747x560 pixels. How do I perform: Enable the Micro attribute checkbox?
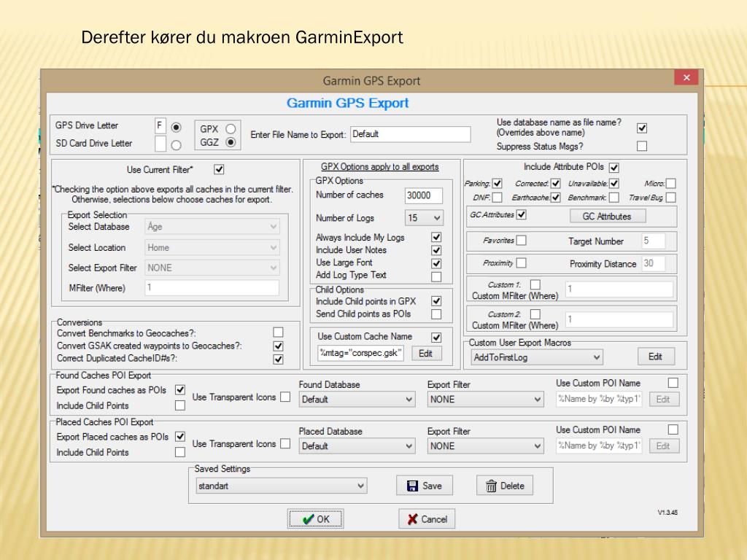(671, 183)
